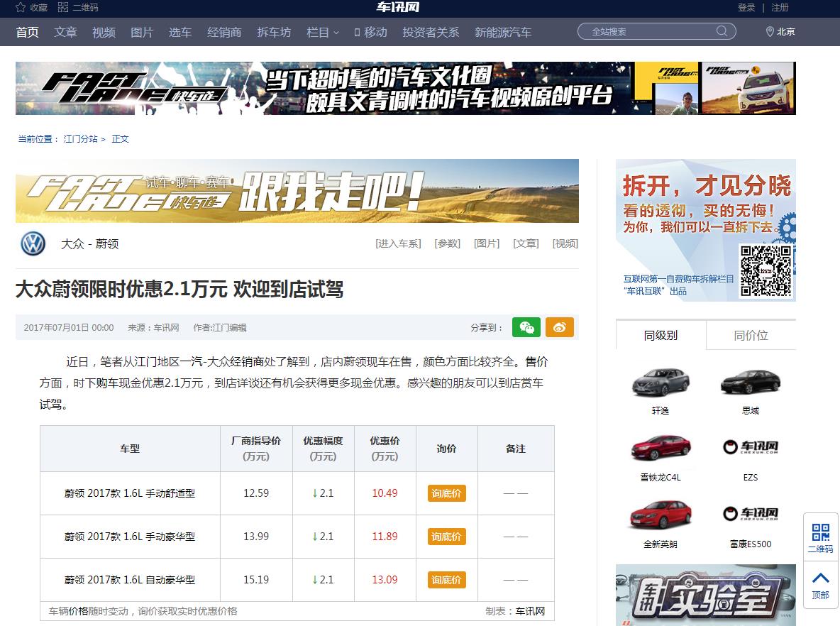The height and width of the screenshot is (626, 840).
Task: Click the favorites star icon
Action: pyautogui.click(x=21, y=8)
